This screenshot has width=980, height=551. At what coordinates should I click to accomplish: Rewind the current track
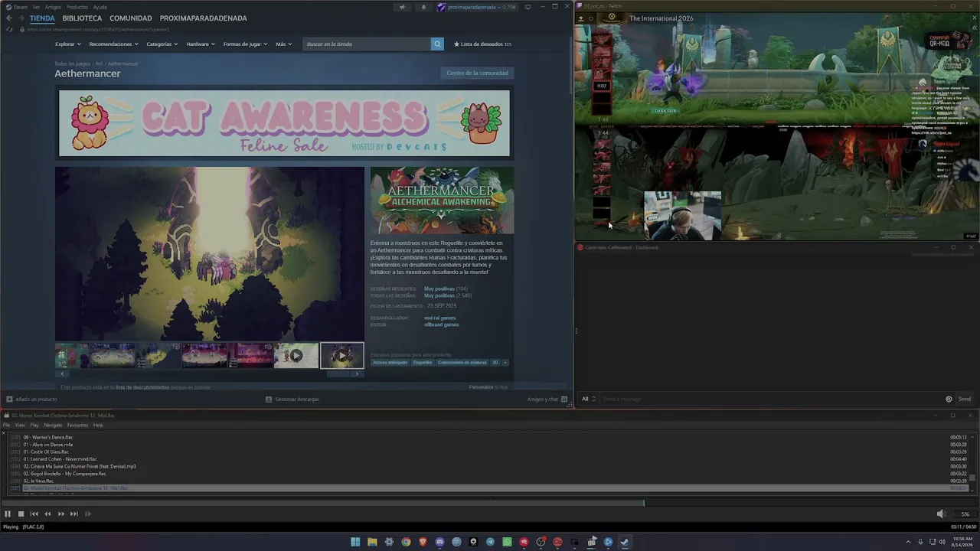coord(47,514)
